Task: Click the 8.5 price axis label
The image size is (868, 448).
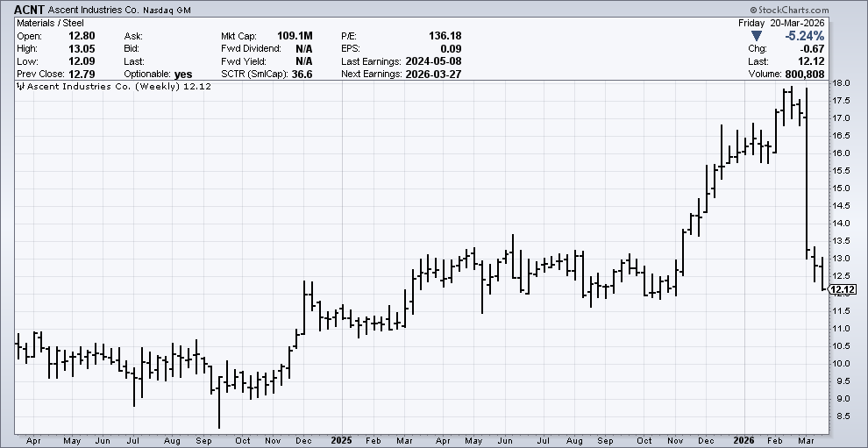Action: pos(843,416)
